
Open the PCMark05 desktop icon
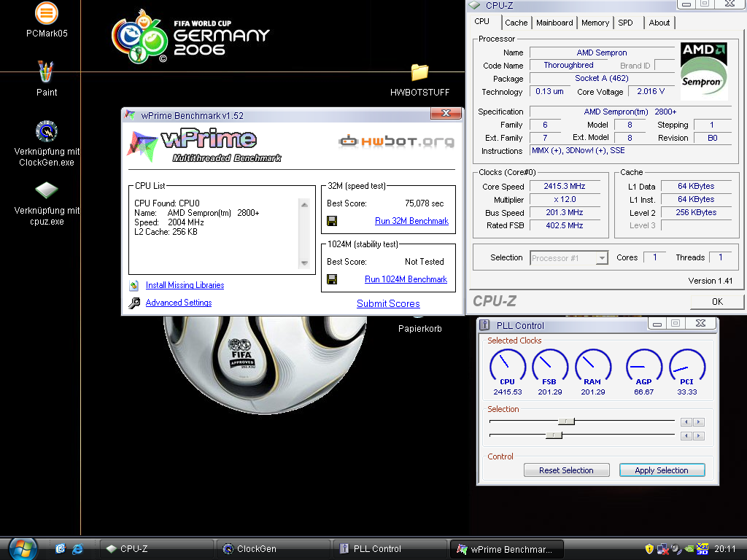point(46,13)
